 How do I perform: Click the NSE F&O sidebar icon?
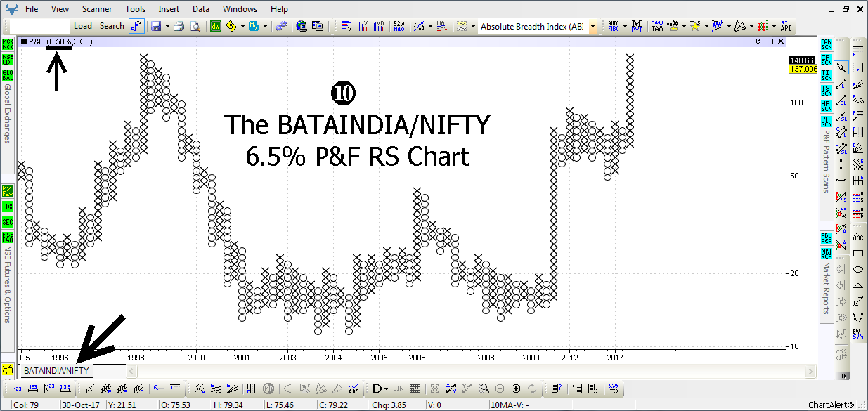coord(8,237)
